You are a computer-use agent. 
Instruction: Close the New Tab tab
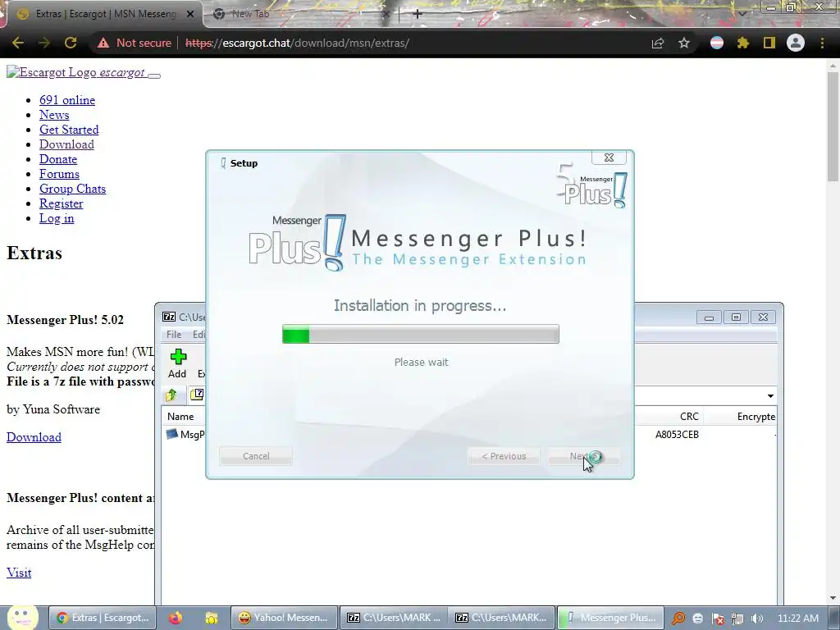coord(387,14)
